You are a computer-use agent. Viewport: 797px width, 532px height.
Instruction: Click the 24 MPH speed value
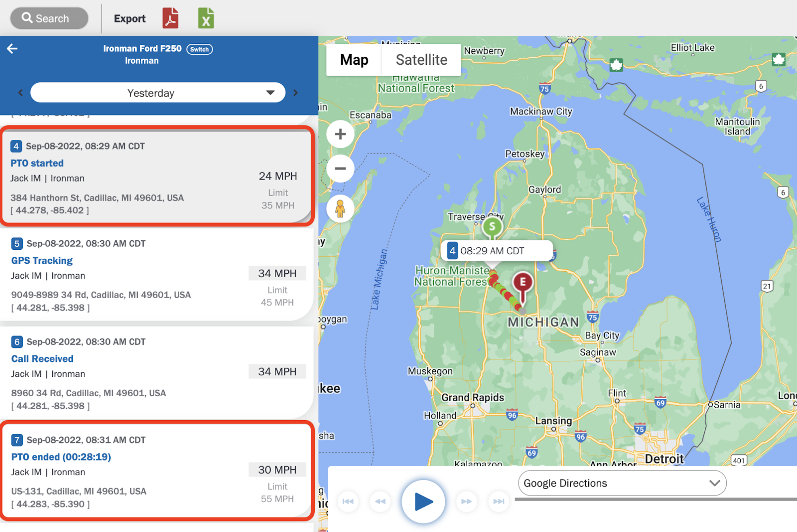(x=278, y=176)
